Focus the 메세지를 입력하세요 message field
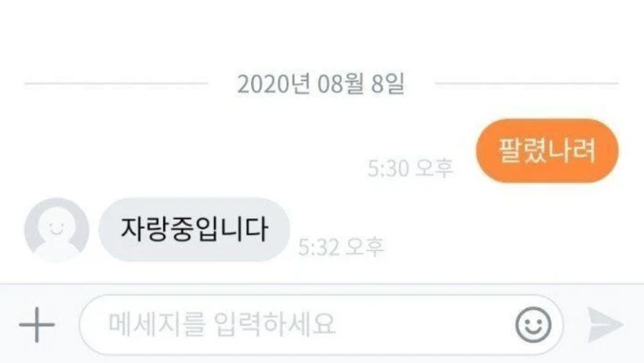This screenshot has height=363, width=644. tap(321, 325)
